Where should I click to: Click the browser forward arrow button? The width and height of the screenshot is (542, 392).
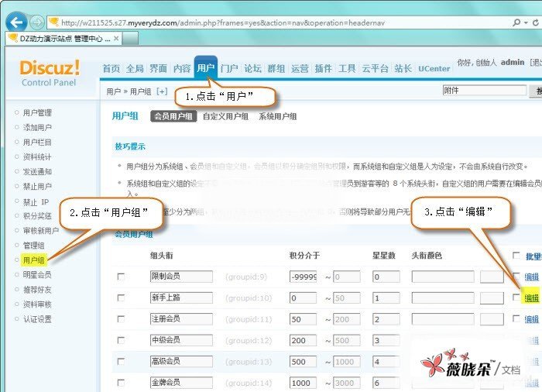point(36,22)
